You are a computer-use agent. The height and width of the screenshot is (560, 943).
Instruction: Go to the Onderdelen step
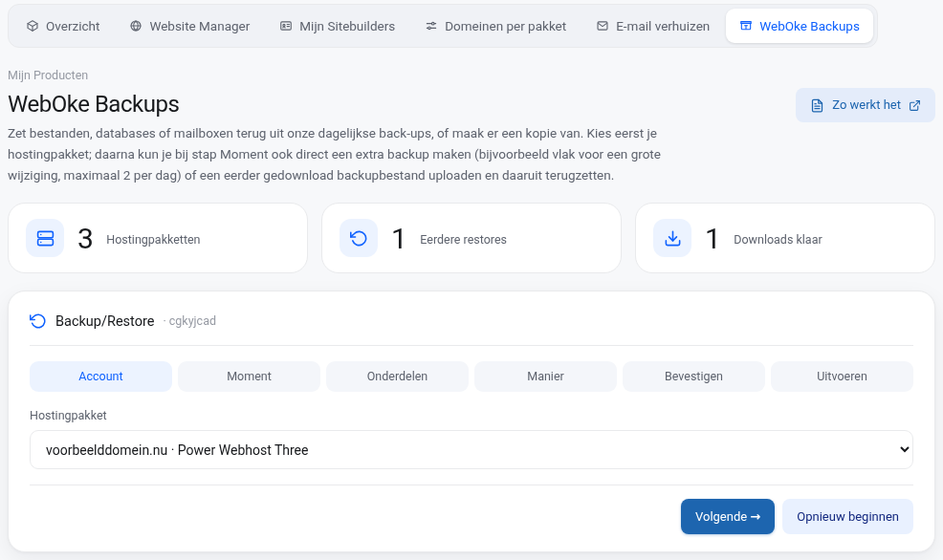(x=397, y=377)
